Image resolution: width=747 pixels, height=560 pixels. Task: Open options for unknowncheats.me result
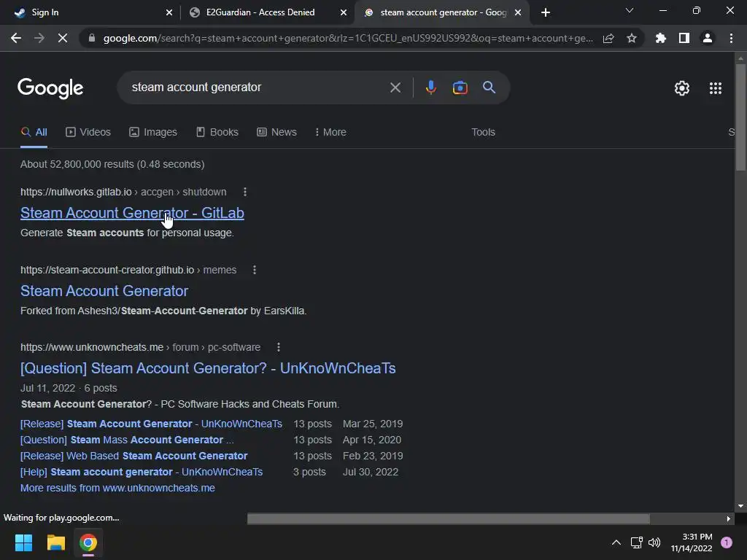pyautogui.click(x=279, y=348)
